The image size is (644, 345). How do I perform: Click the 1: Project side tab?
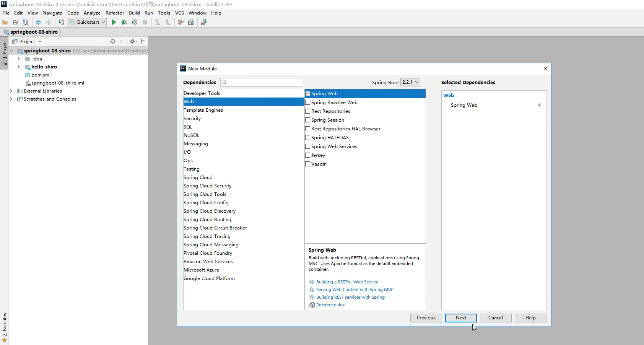[x=4, y=53]
